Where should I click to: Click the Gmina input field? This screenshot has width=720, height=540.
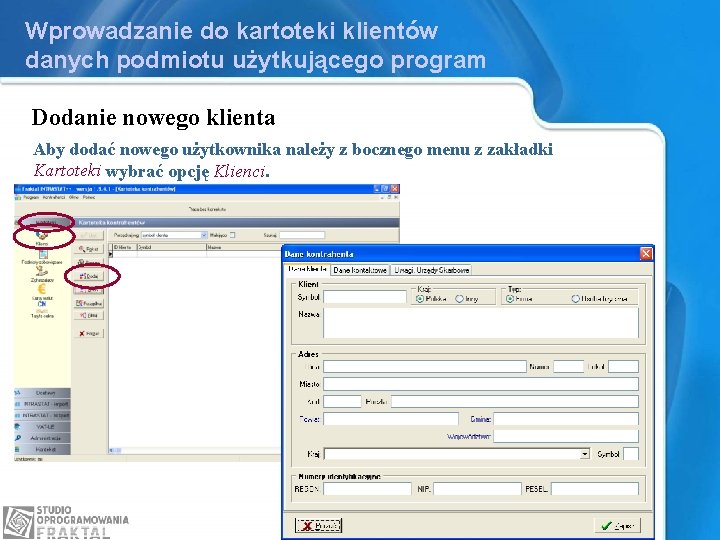pyautogui.click(x=566, y=419)
